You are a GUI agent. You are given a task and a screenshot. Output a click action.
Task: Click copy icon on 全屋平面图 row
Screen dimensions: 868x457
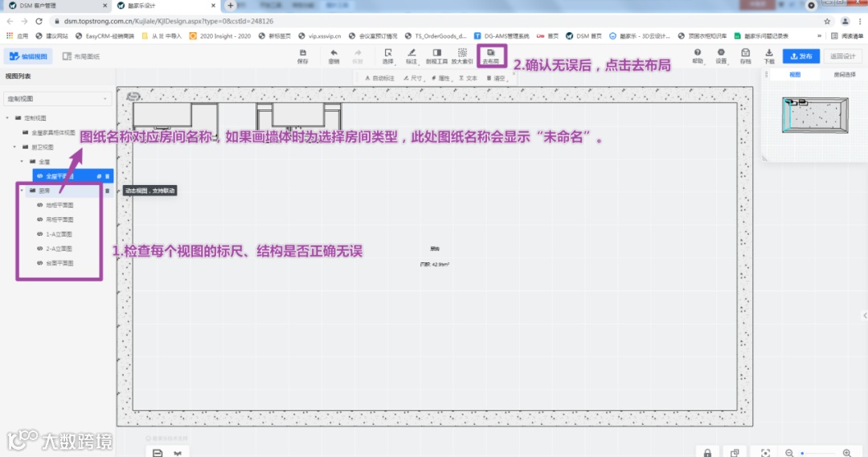(99, 176)
